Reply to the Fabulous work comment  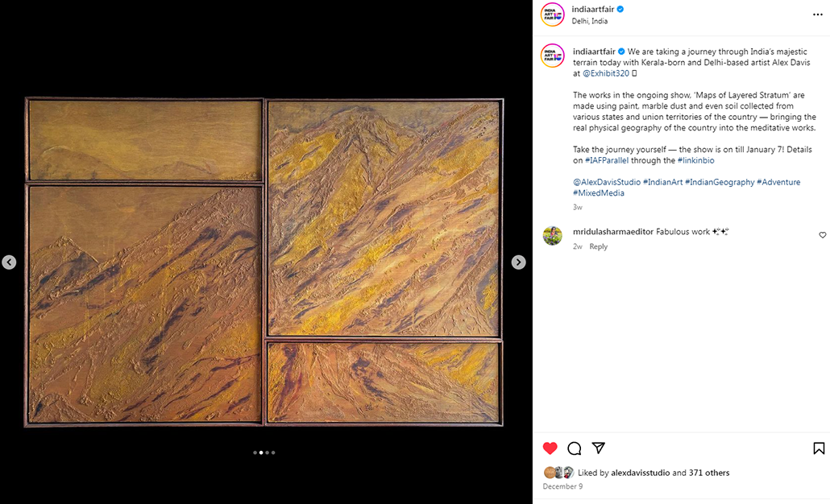pyautogui.click(x=599, y=246)
